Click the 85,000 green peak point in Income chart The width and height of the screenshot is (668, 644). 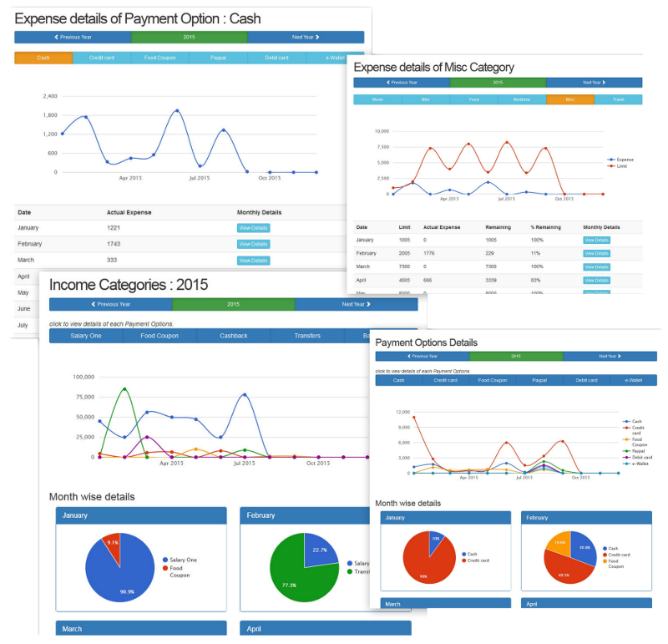tap(124, 389)
